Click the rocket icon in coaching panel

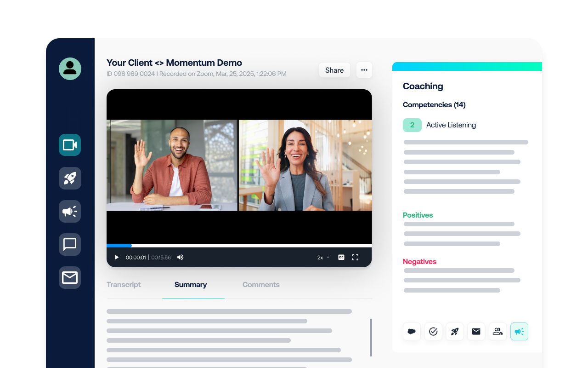455,331
